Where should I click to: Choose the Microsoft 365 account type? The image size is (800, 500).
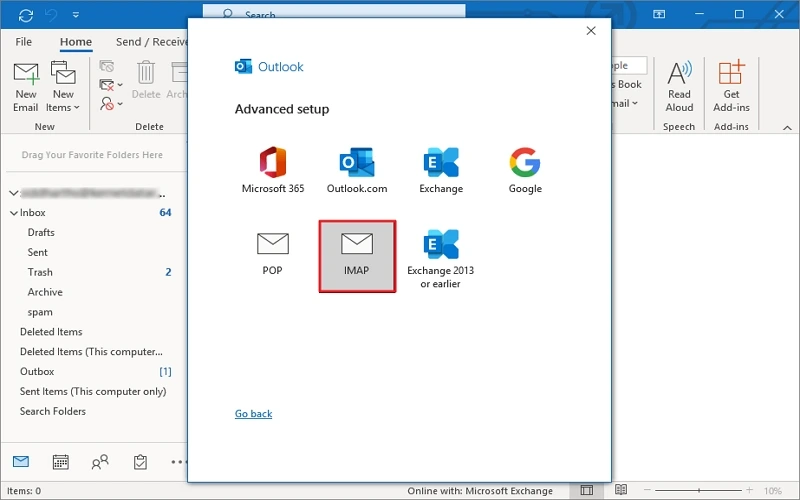273,170
